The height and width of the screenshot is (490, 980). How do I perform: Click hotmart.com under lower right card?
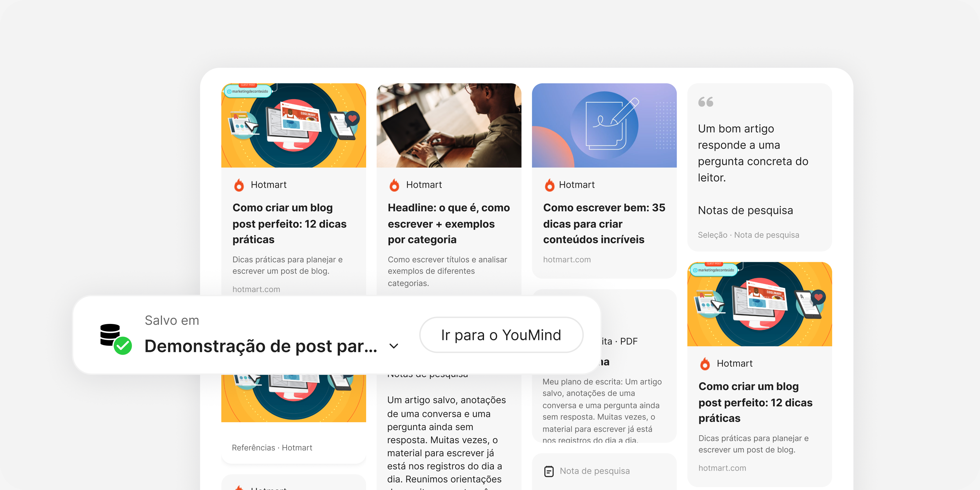coord(722,468)
